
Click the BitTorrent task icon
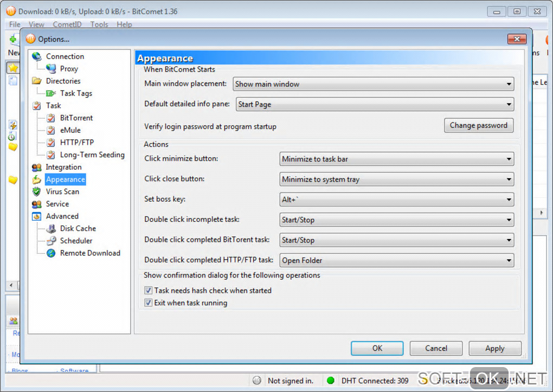tap(51, 118)
